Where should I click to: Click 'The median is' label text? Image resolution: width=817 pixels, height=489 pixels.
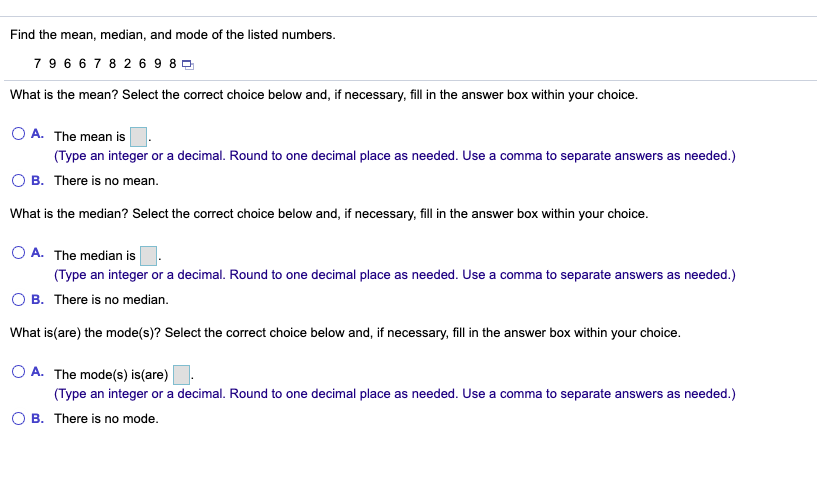[x=95, y=255]
